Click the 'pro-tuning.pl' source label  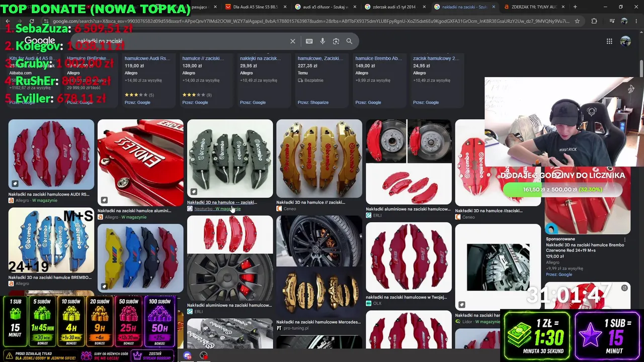(x=296, y=328)
